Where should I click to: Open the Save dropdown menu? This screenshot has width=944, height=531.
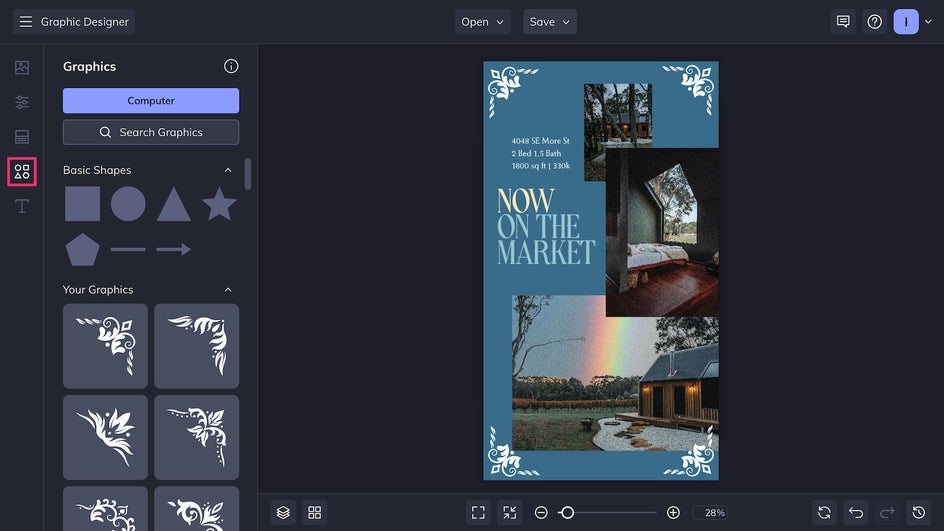point(550,22)
